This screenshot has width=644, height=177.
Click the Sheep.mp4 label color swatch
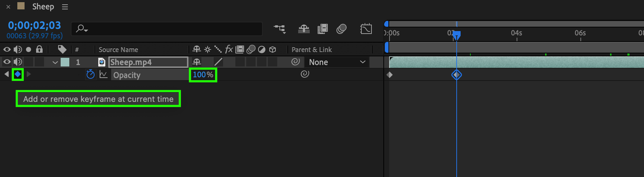coord(65,62)
